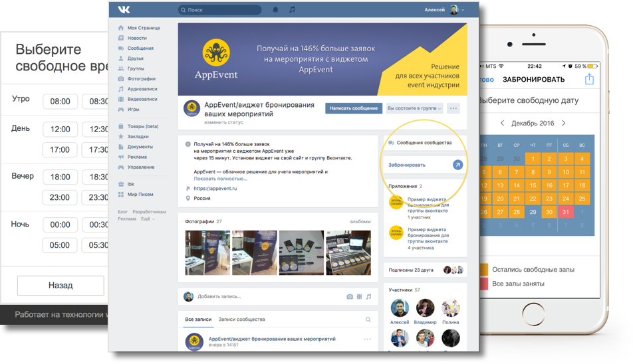Viewport: 633px width, 364px height.
Task: Click the lbk app icon in sidebar
Action: (x=121, y=184)
